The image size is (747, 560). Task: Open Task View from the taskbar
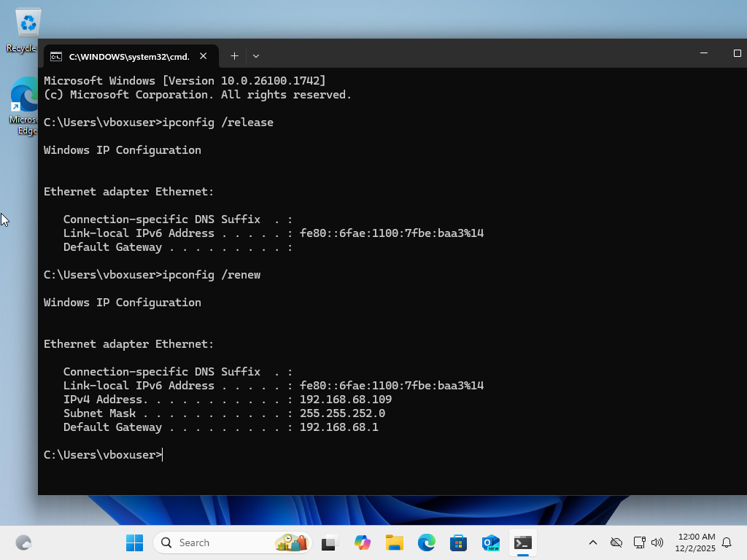coord(329,542)
